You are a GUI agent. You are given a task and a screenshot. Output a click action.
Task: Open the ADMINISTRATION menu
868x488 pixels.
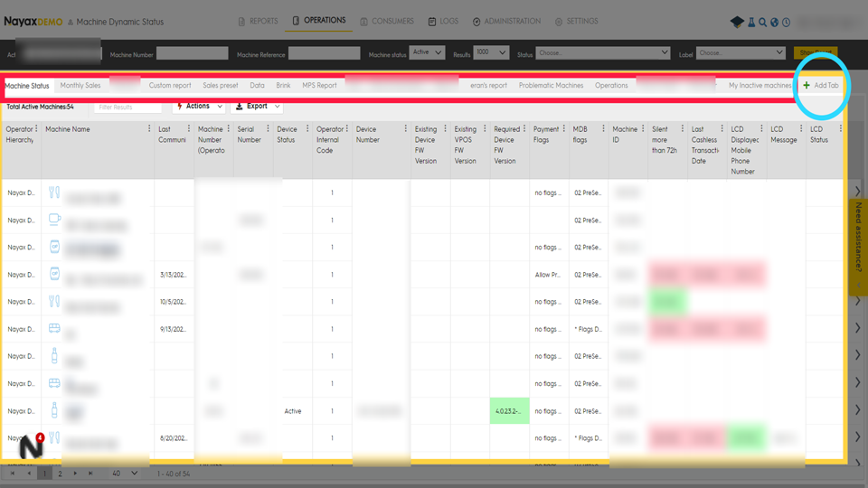pos(506,21)
